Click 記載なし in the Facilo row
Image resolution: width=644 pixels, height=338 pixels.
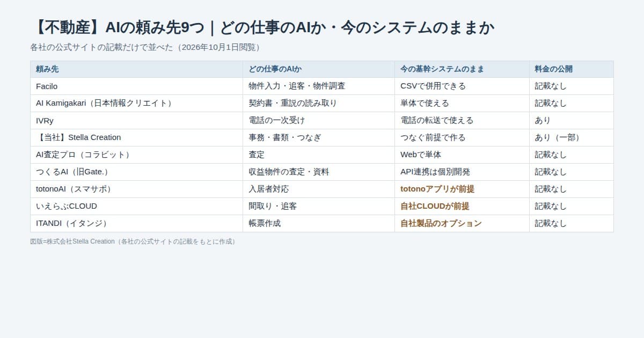[x=572, y=86]
